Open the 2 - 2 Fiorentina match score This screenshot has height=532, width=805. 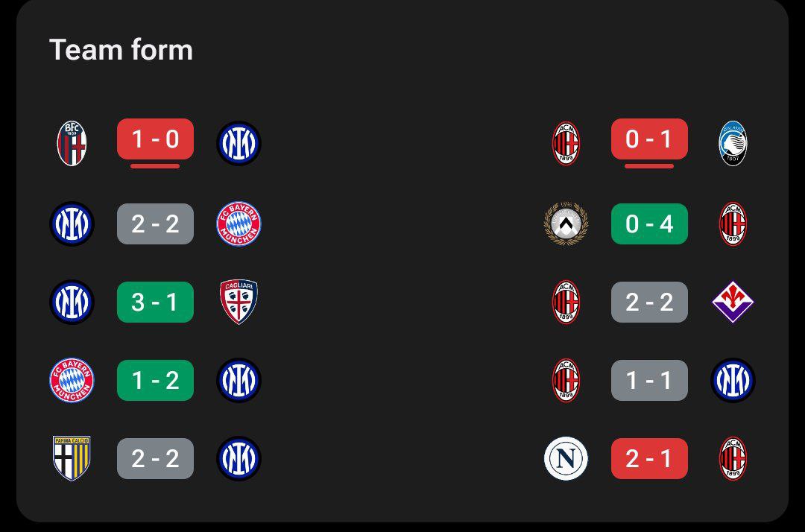point(649,302)
